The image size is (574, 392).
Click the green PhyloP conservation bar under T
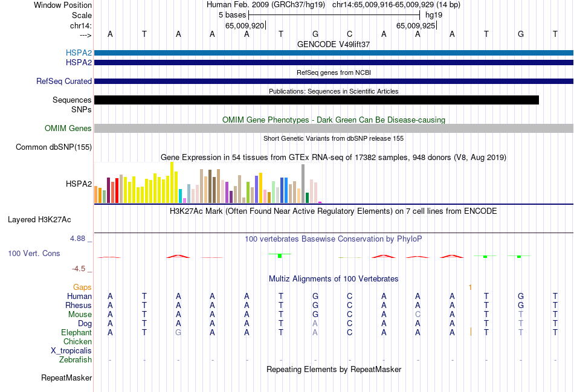280,255
